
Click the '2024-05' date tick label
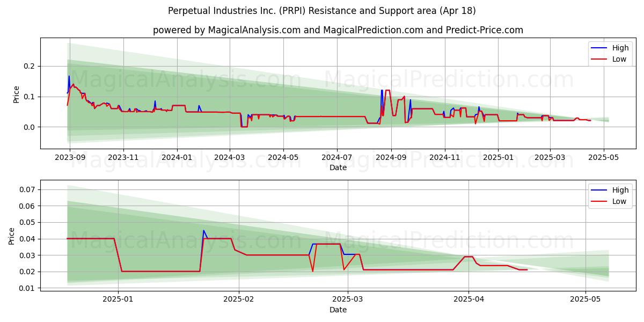point(283,157)
